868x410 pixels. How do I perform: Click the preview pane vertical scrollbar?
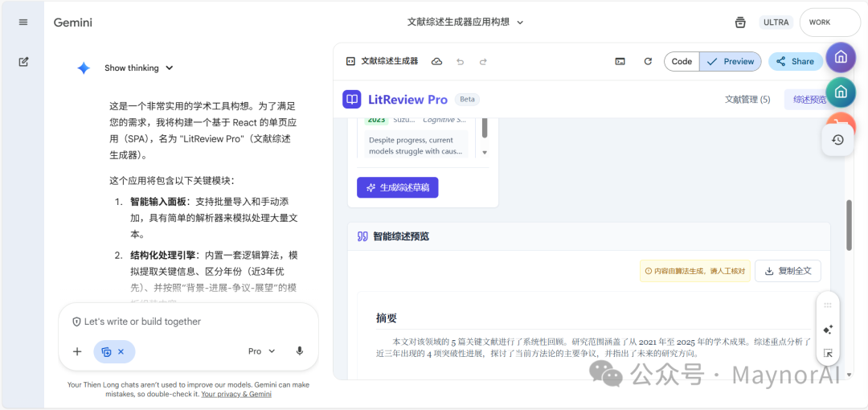click(x=850, y=225)
